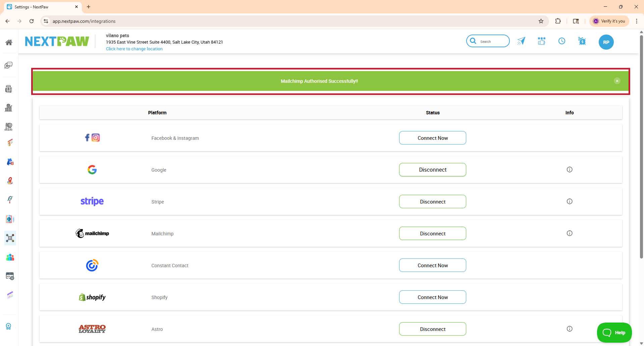Screen dimensions: 644x346
Task: Disconnect the Astro integration
Action: pyautogui.click(x=433, y=329)
